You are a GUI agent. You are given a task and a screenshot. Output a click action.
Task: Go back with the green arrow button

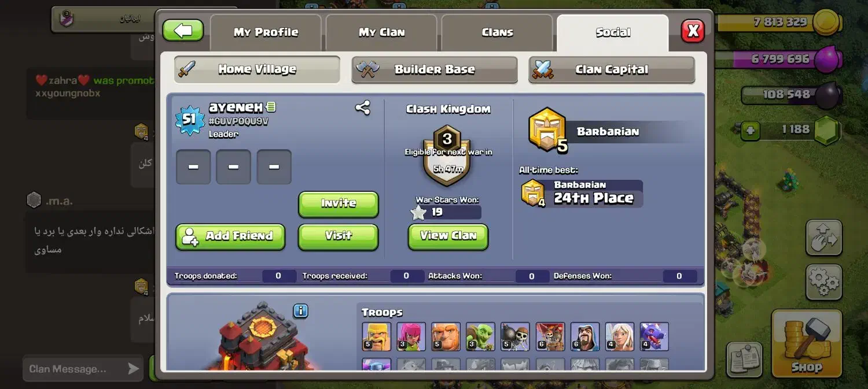coord(183,31)
